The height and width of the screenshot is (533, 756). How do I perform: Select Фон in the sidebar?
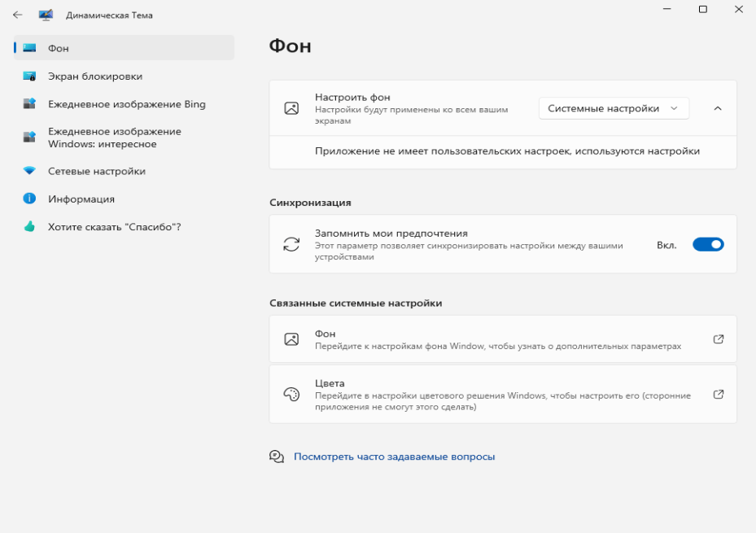pos(124,48)
